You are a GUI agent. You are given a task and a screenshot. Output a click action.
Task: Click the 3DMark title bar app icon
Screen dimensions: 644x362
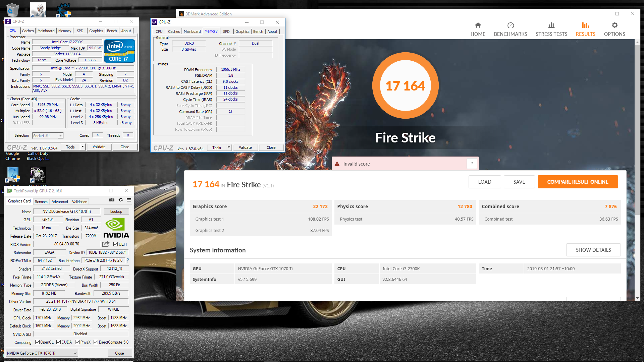[181, 14]
